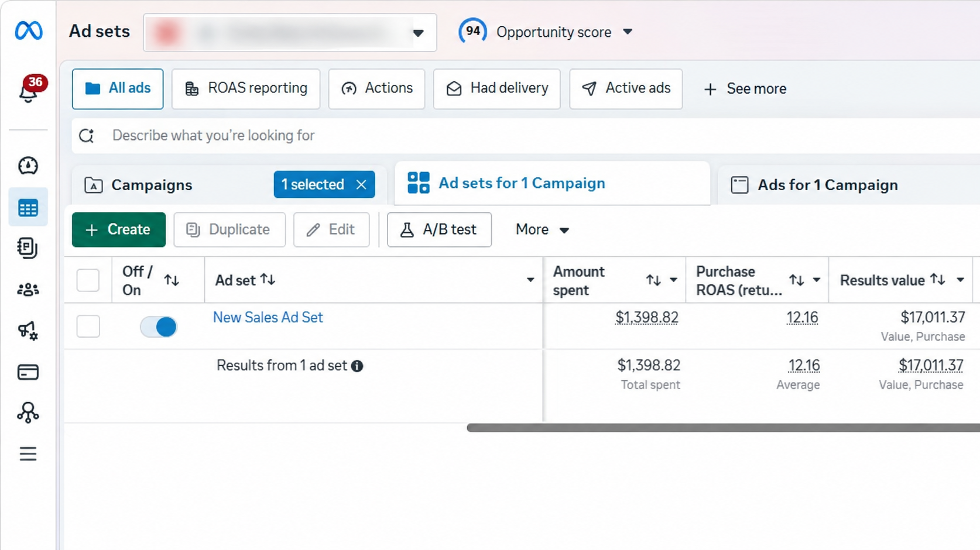Open Purchase ROAS column dropdown arrow
Image resolution: width=980 pixels, height=550 pixels.
[816, 280]
